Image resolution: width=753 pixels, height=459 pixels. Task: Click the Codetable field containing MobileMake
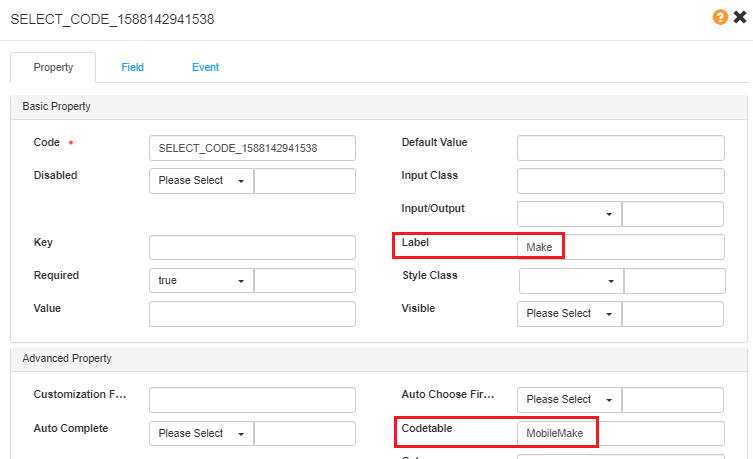click(620, 433)
